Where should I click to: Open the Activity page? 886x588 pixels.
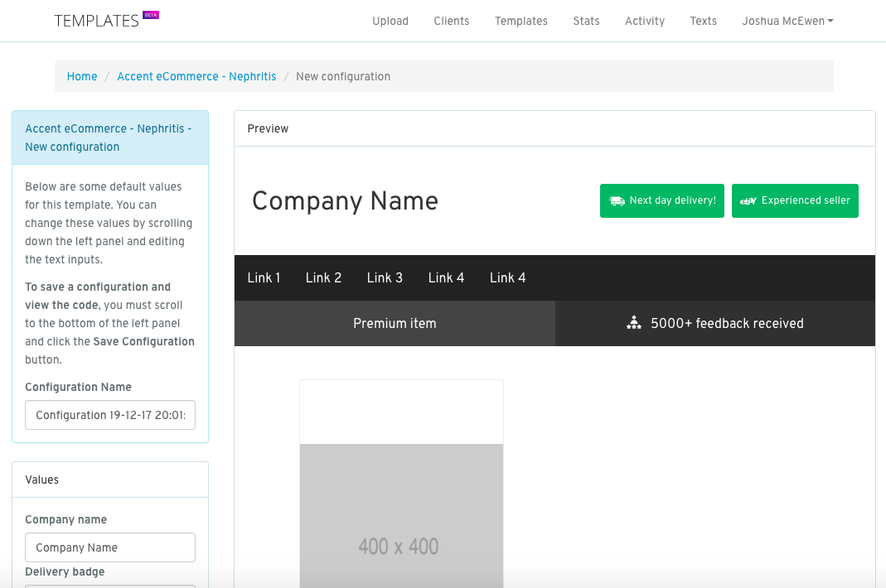point(645,21)
